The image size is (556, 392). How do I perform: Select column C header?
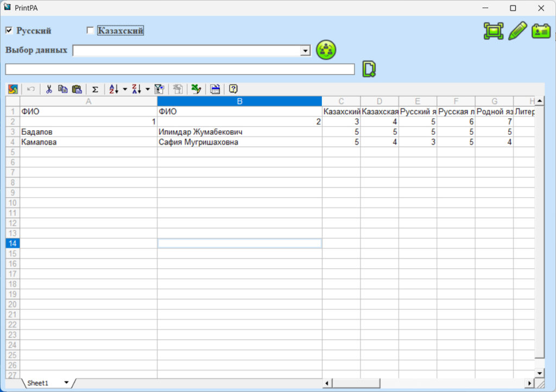[341, 102]
